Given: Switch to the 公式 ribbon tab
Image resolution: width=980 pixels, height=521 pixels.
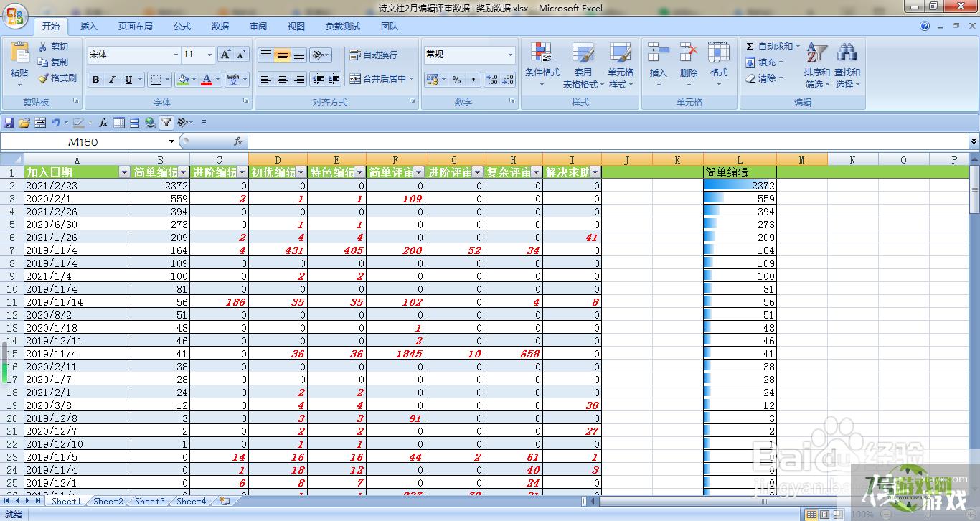Looking at the screenshot, I should pos(182,27).
